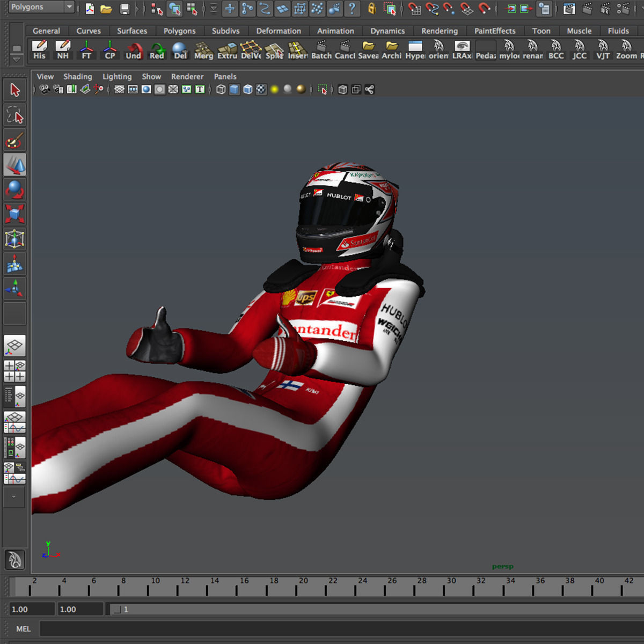Select the Show Manipulator tool

coord(14,289)
